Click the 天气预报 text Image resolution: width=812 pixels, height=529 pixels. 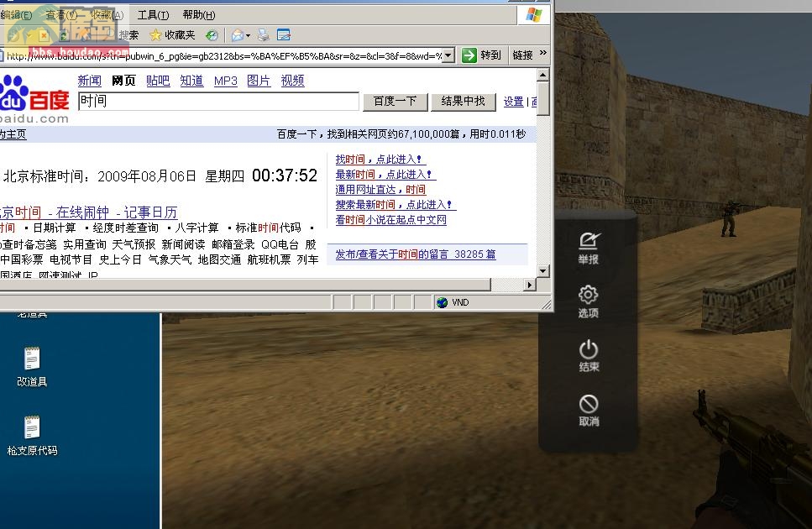tap(134, 244)
